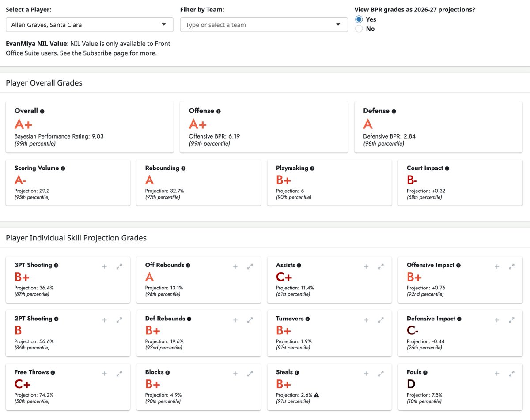Open the Filter by Team dropdown arrow

pyautogui.click(x=339, y=25)
